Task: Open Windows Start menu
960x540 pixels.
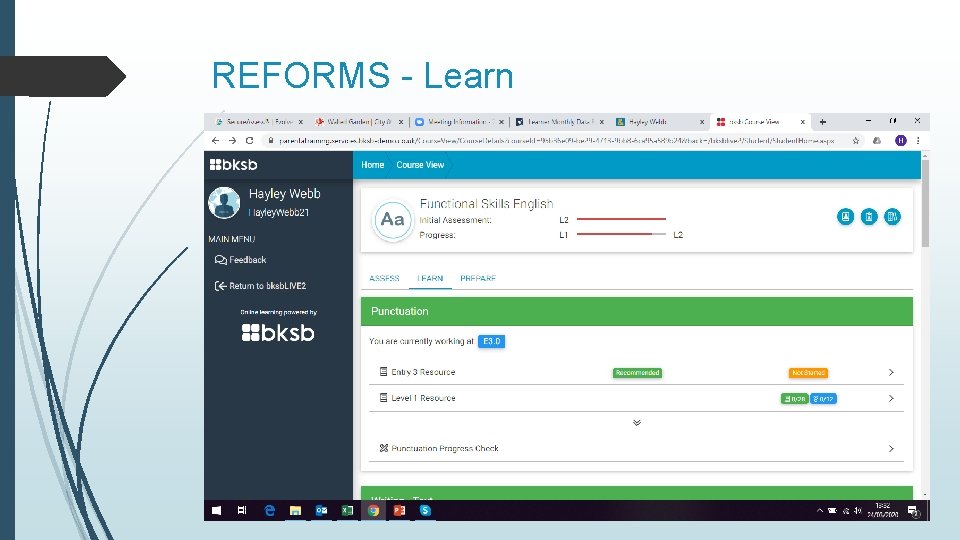Action: pos(217,511)
